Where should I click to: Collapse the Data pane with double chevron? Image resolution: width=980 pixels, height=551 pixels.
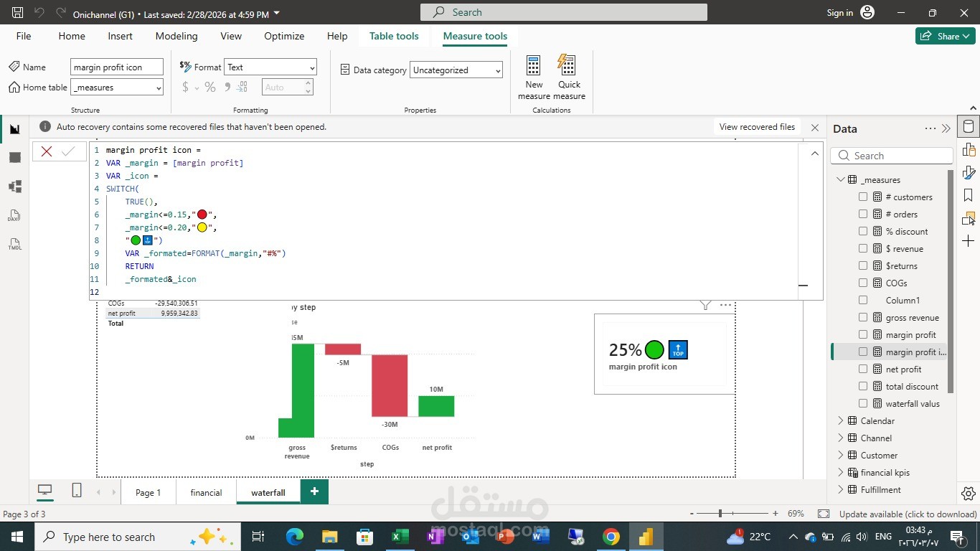(x=946, y=129)
